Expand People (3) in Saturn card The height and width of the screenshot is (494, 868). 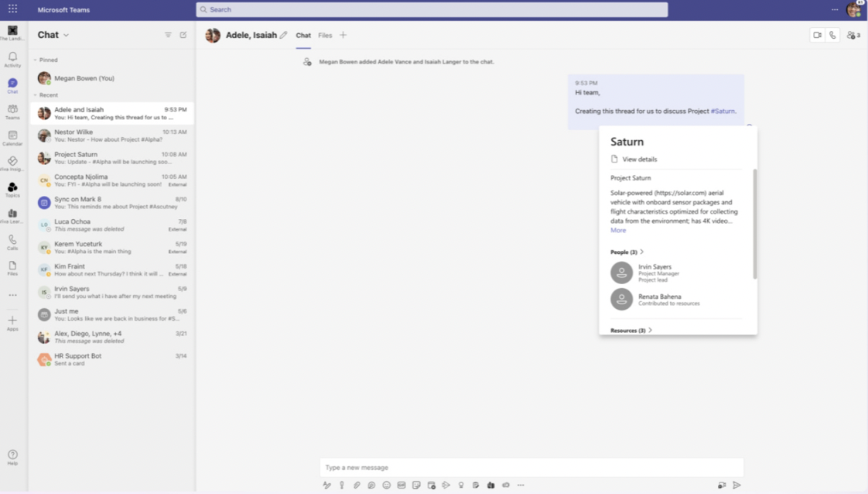point(627,252)
